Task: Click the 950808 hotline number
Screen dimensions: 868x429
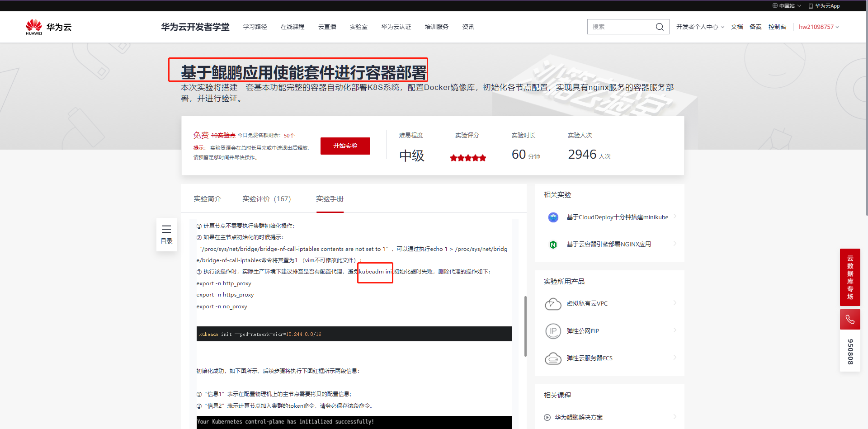Action: point(850,352)
